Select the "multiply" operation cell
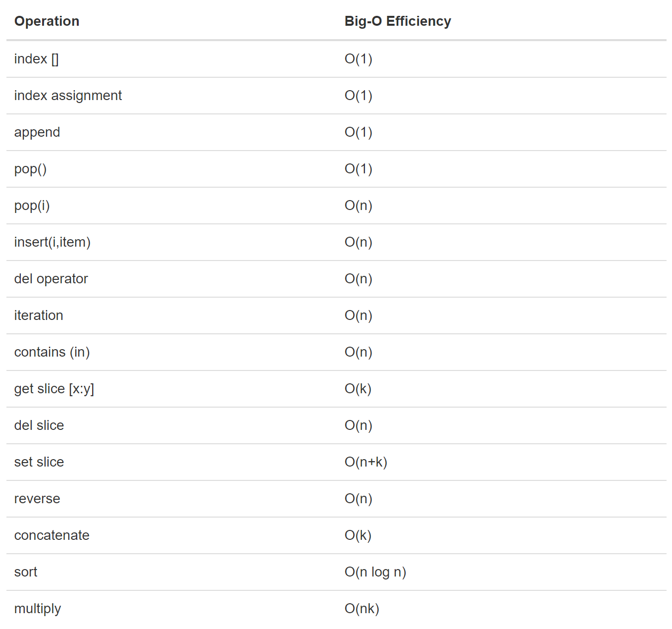 pyautogui.click(x=38, y=609)
